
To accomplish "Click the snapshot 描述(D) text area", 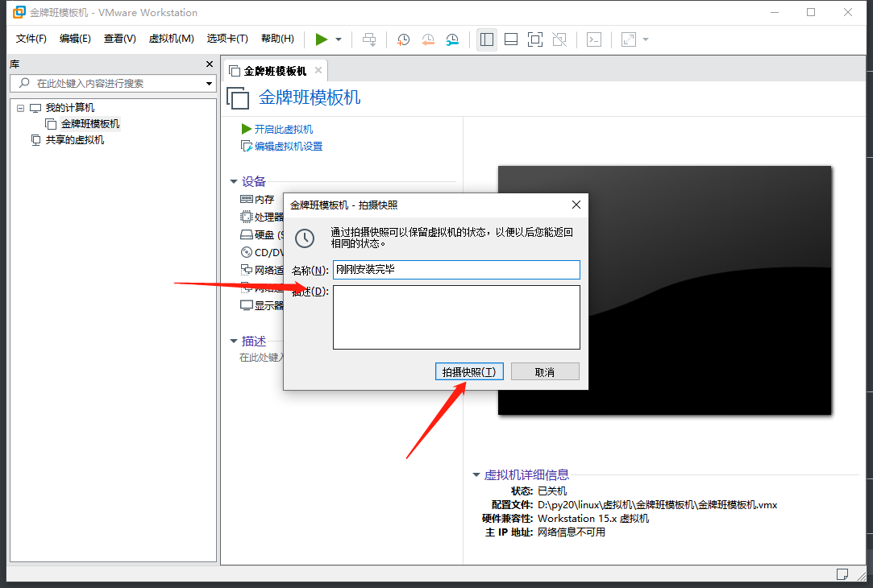I will 456,317.
